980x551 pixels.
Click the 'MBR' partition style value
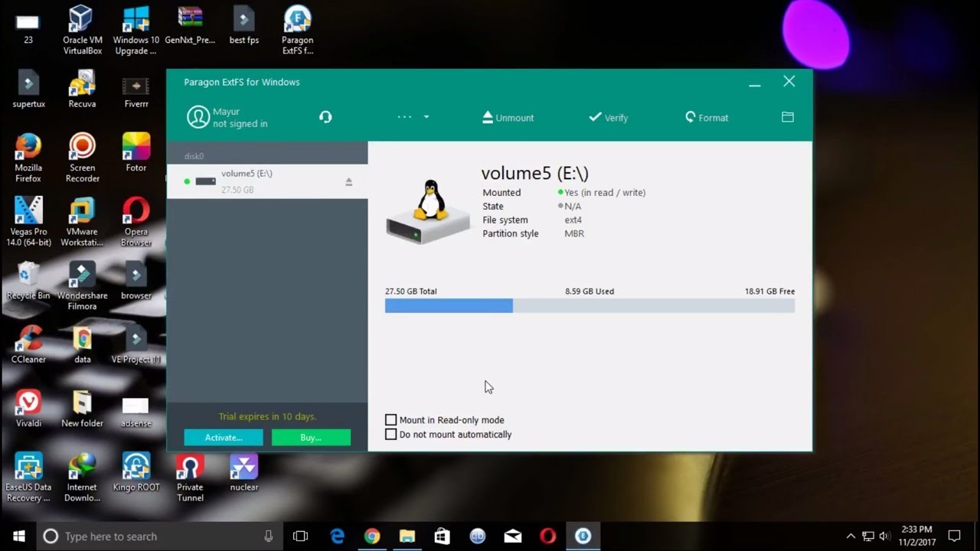pos(574,234)
